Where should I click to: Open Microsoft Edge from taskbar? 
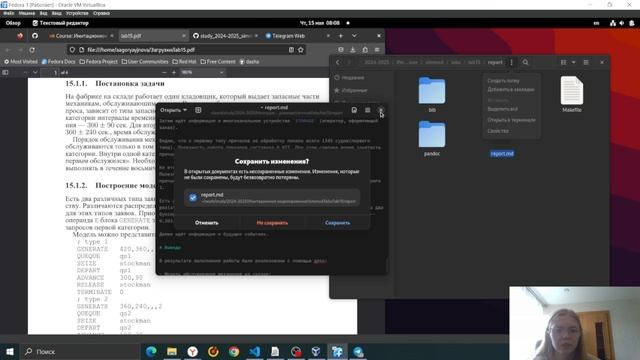(151, 352)
